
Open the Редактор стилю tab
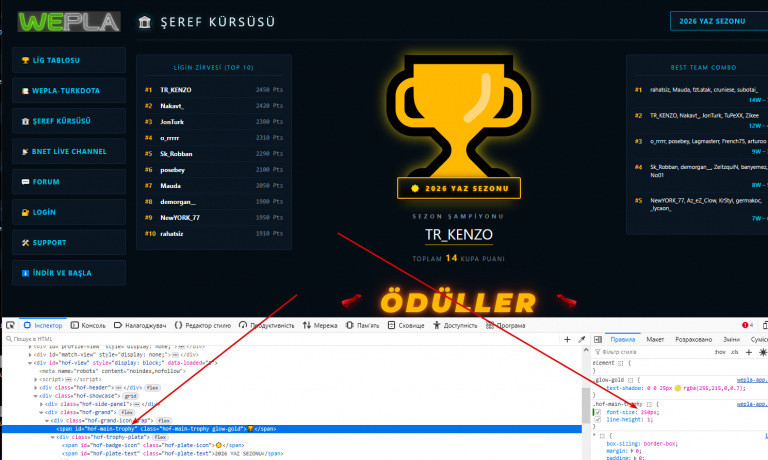click(x=203, y=325)
